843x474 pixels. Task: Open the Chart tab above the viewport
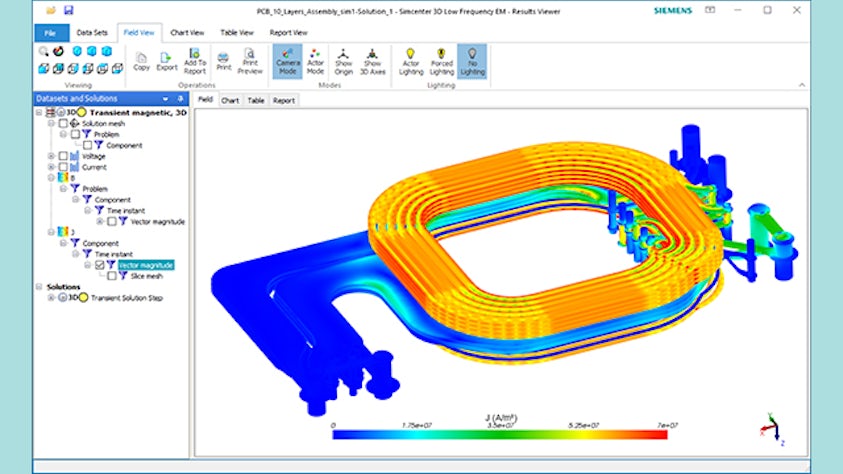(x=230, y=100)
